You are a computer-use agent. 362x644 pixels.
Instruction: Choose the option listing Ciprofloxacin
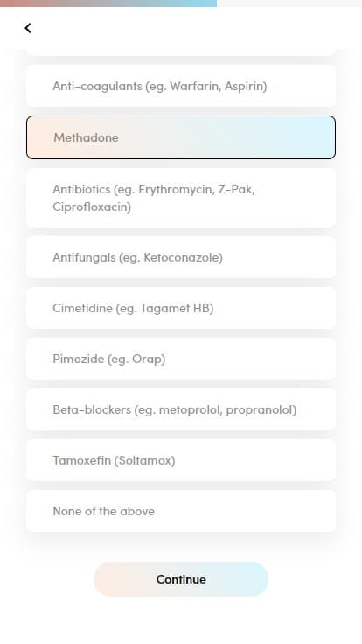181,198
